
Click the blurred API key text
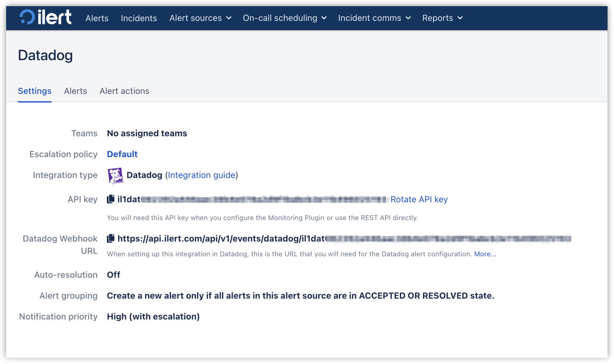(x=252, y=199)
